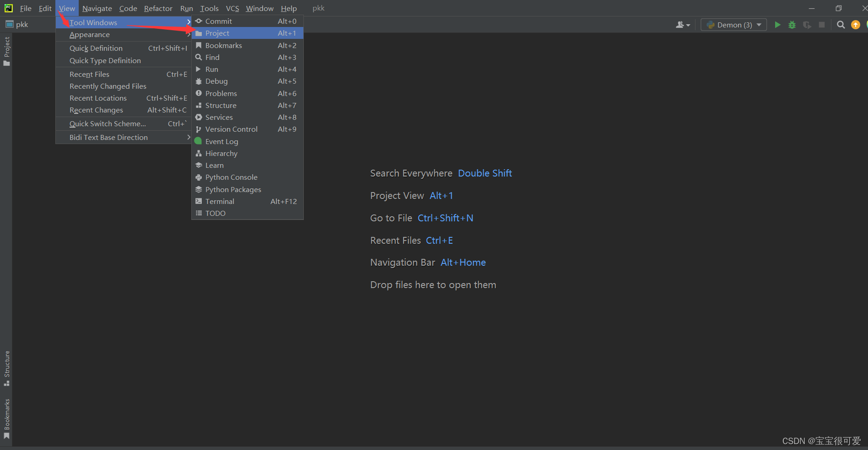Open Python Packages tool window
This screenshot has height=450, width=868.
(x=247, y=189)
